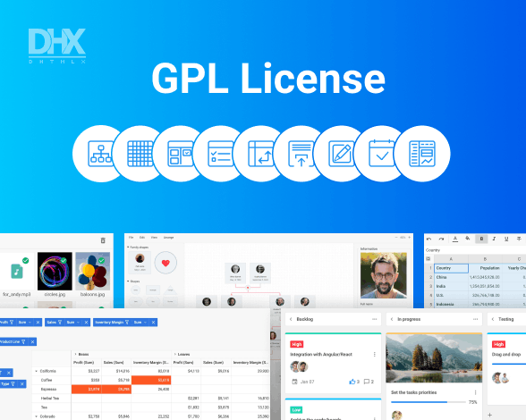The image size is (526, 420).
Task: Open the Integration with Angular/React card menu
Action: (374, 354)
